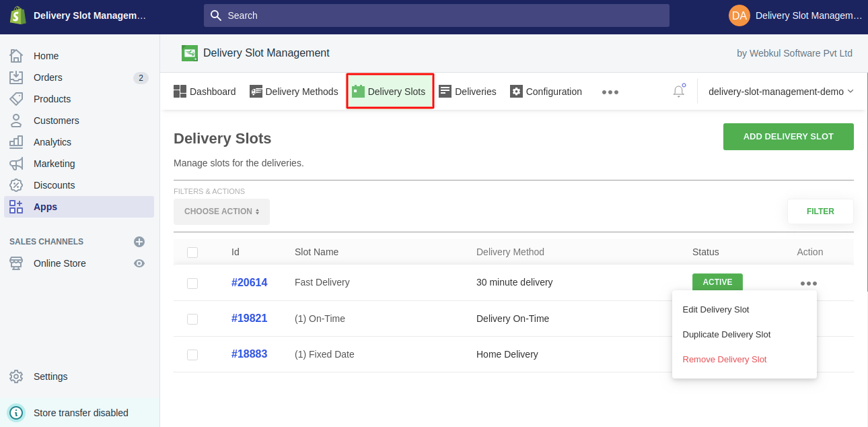
Task: Choose Remove Delivery Slot
Action: coord(725,360)
